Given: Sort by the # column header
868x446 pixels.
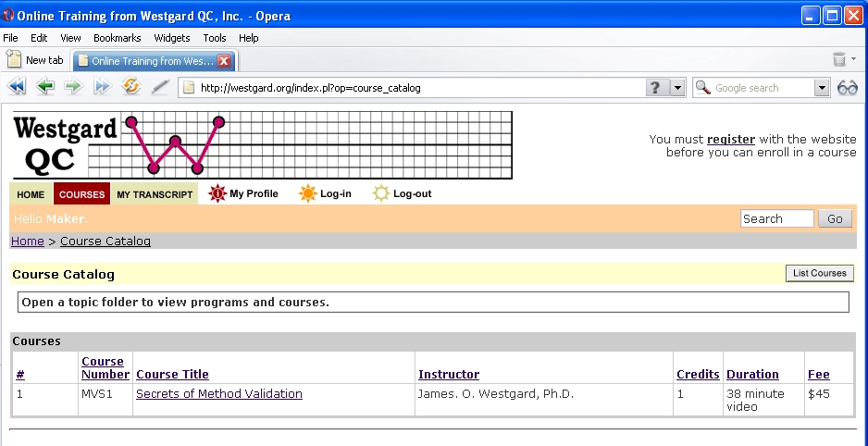Looking at the screenshot, I should tap(20, 375).
